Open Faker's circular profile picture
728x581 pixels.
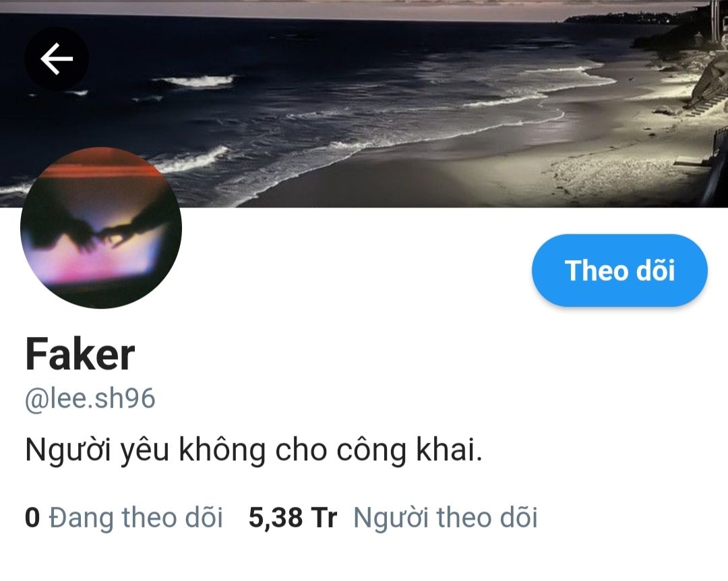[x=101, y=228]
